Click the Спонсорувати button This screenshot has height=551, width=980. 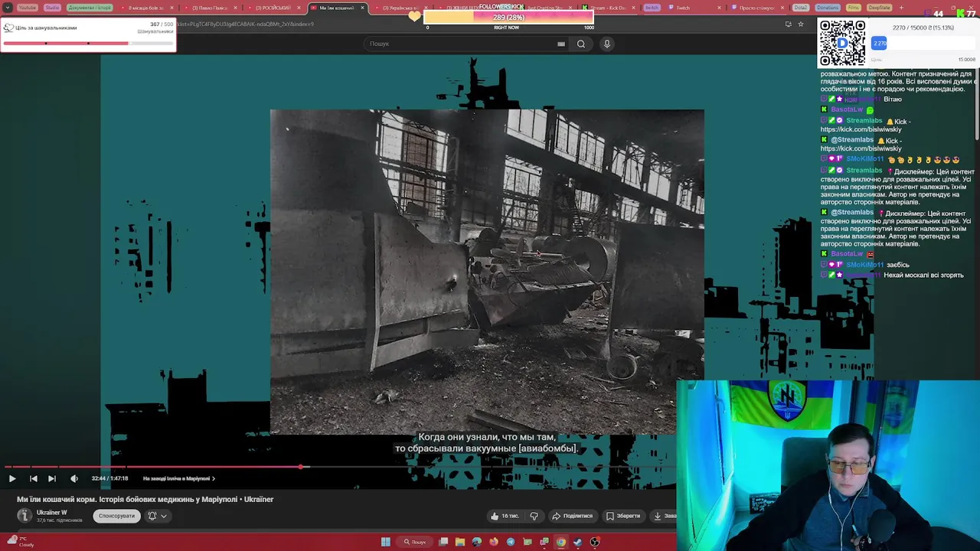click(x=116, y=516)
